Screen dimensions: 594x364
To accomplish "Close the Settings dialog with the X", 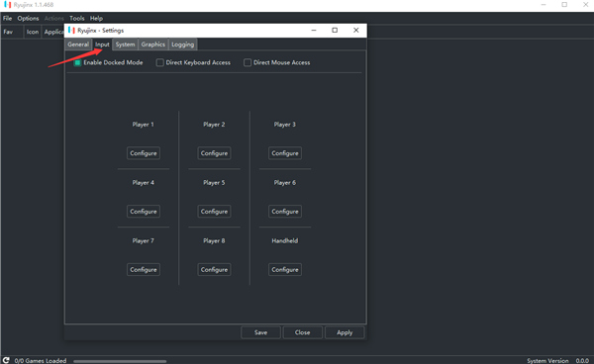I will pos(355,31).
